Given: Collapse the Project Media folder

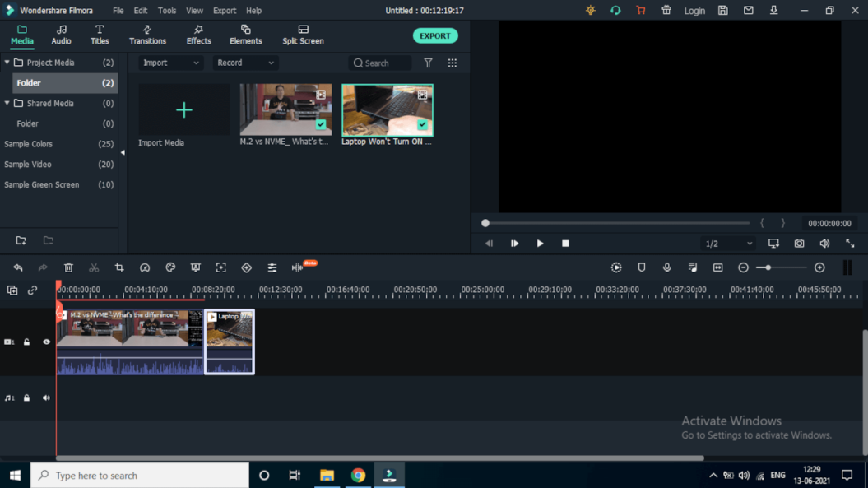Looking at the screenshot, I should 7,62.
